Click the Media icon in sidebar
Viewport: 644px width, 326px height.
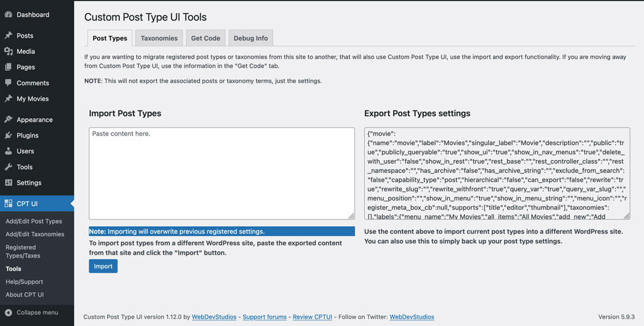[x=8, y=52]
